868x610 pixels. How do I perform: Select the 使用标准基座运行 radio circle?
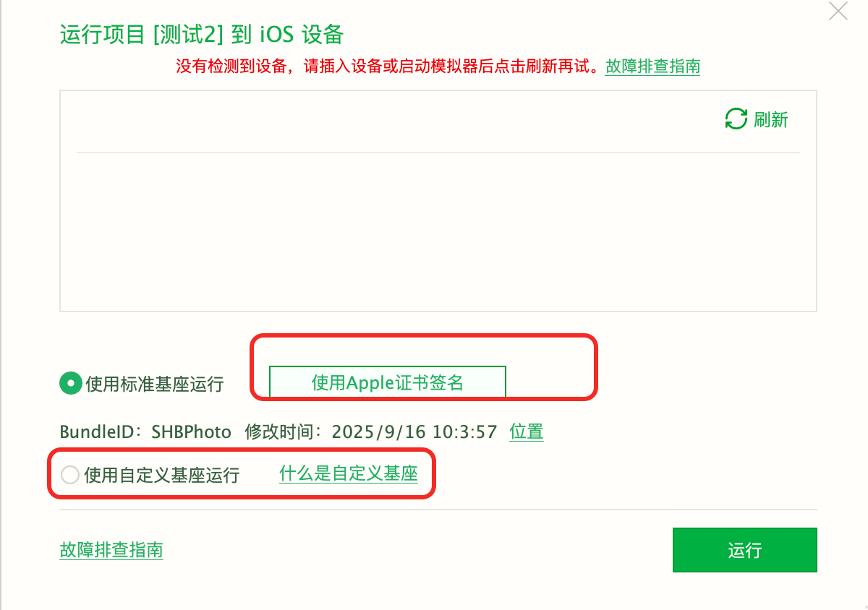70,384
